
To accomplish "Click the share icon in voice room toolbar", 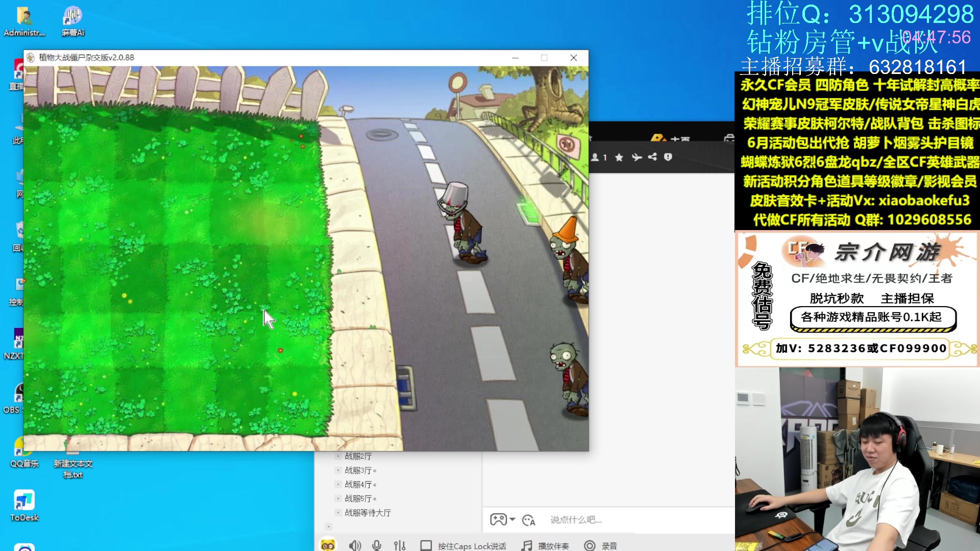I will (x=652, y=157).
